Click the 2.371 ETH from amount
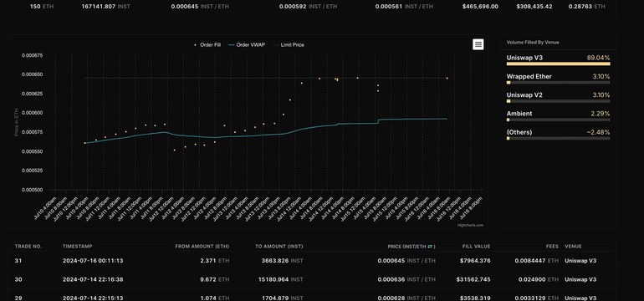 pos(216,260)
